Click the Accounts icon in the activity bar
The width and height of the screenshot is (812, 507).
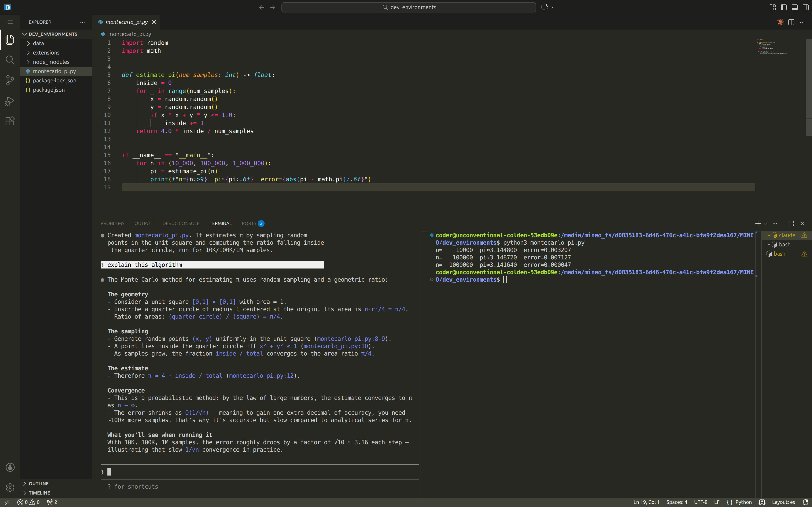10,467
